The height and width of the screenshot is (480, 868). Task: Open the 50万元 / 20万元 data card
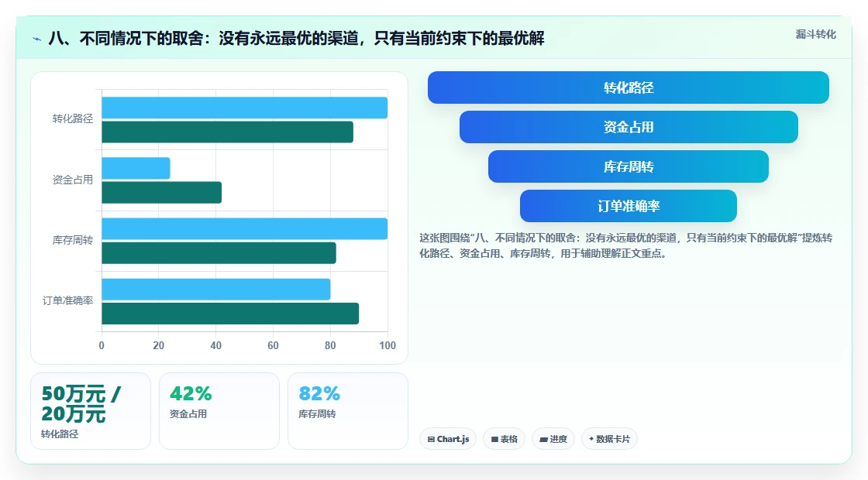tap(91, 411)
